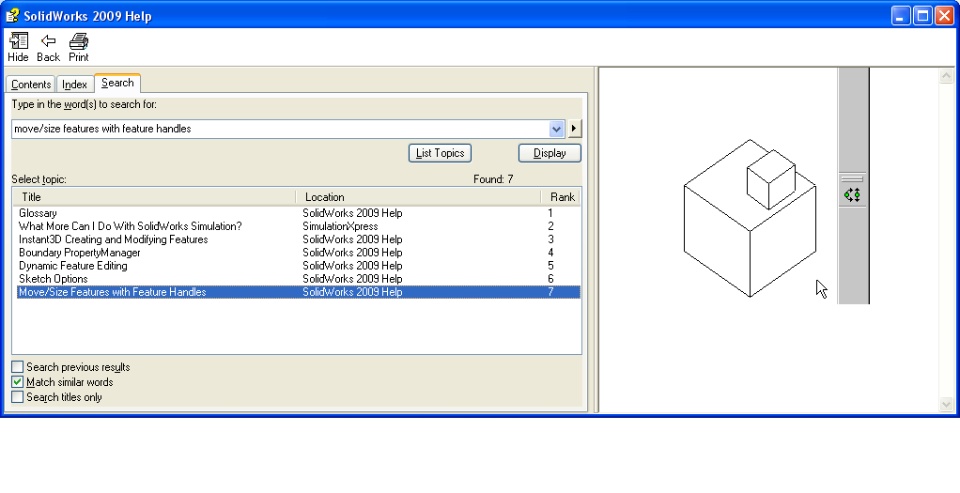Select Move/Size Features with Feature Handles topic
Viewport: 960px width, 493px height.
click(x=298, y=292)
